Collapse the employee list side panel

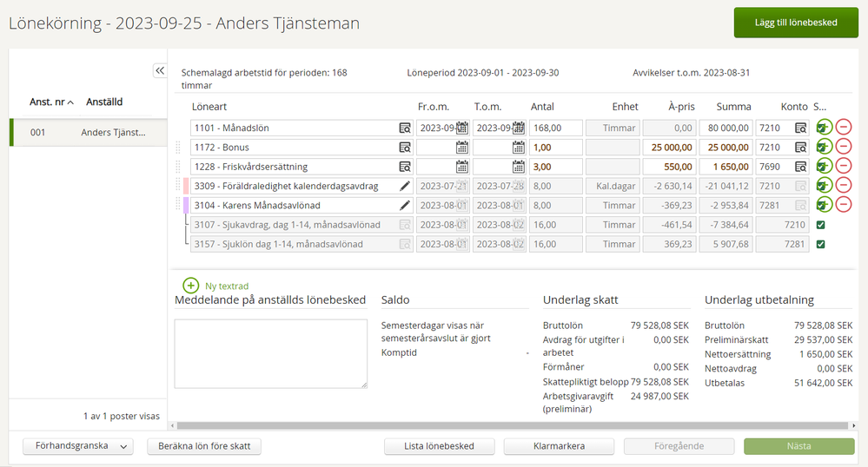(160, 71)
